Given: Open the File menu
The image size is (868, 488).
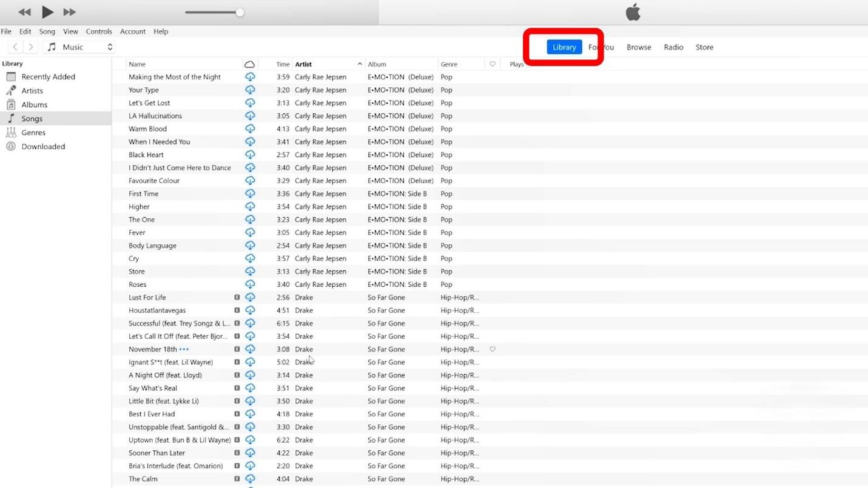Looking at the screenshot, I should point(6,32).
